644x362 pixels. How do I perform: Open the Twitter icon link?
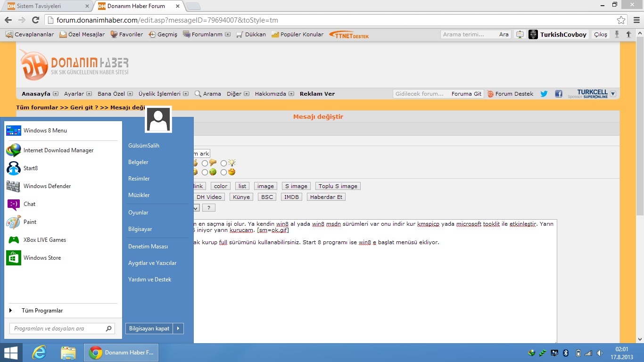coord(544,94)
